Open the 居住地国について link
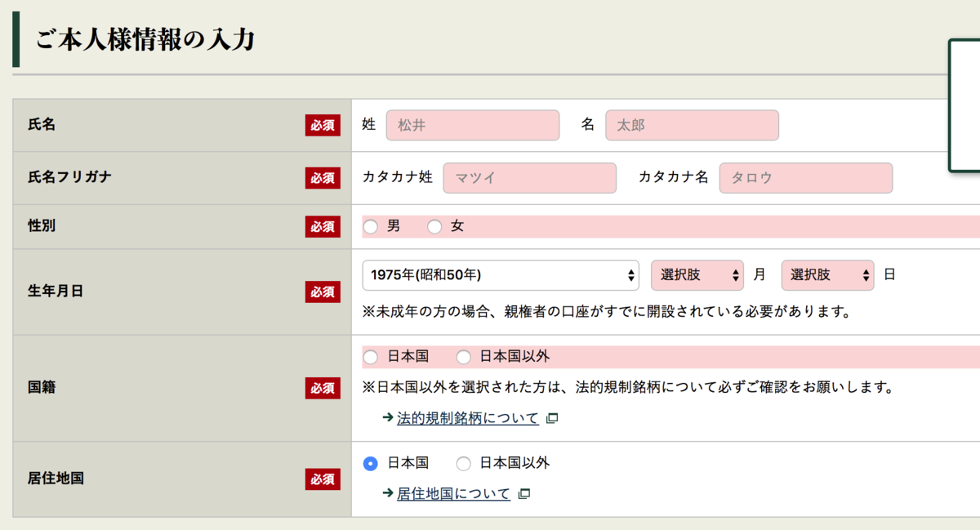 pyautogui.click(x=453, y=493)
